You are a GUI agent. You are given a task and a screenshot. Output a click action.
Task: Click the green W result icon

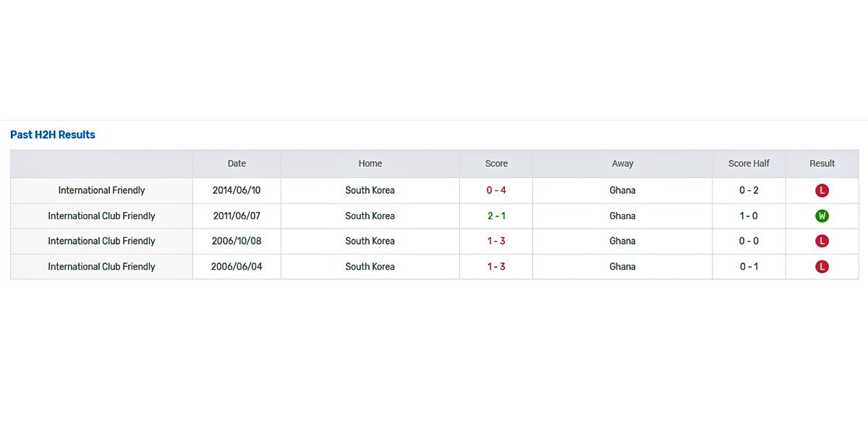tap(822, 216)
